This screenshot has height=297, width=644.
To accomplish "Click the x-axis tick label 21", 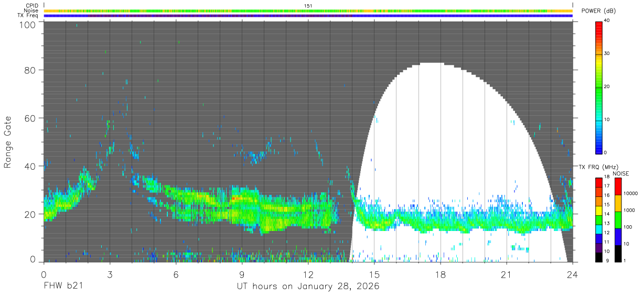I will point(506,274).
